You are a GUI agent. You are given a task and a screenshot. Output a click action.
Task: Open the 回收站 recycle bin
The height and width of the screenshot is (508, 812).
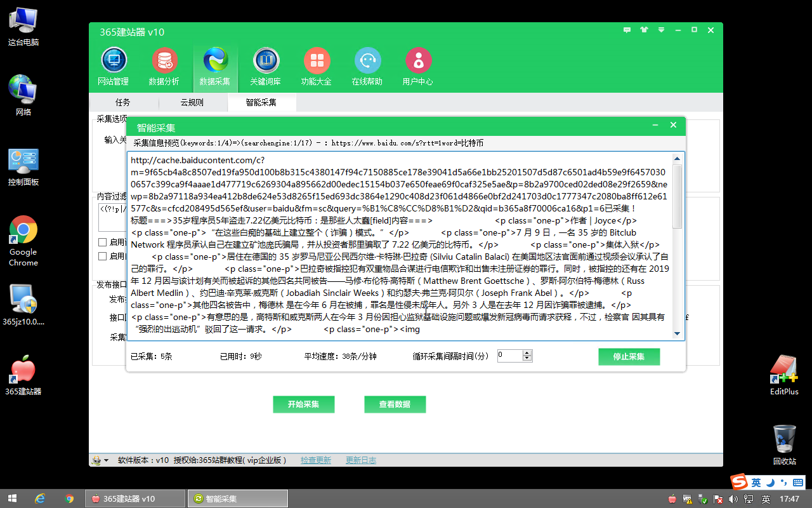[x=785, y=444]
